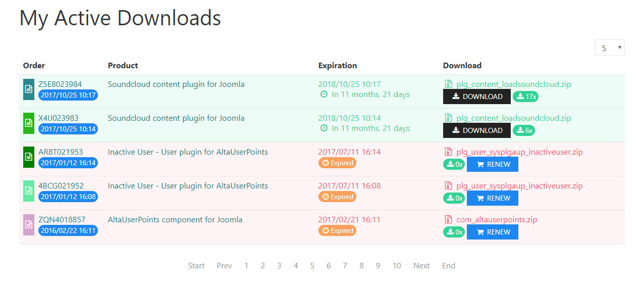Screen dimensions: 644x285
Task: Click the Expired badge for order ZQN4018857
Action: tap(337, 230)
